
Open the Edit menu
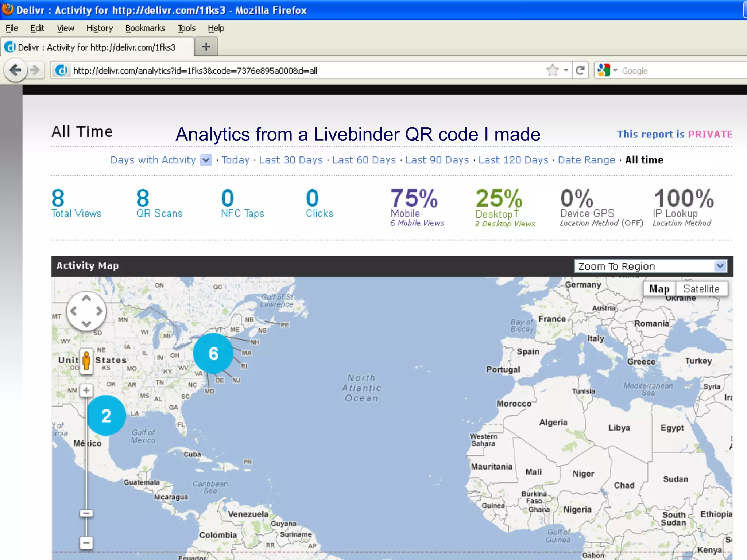tap(37, 28)
